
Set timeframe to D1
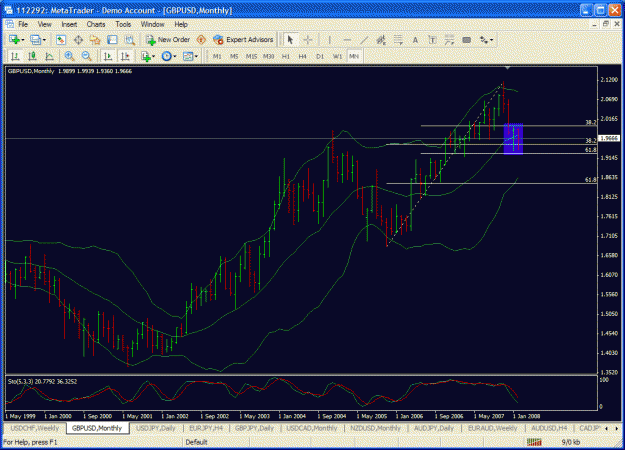320,57
